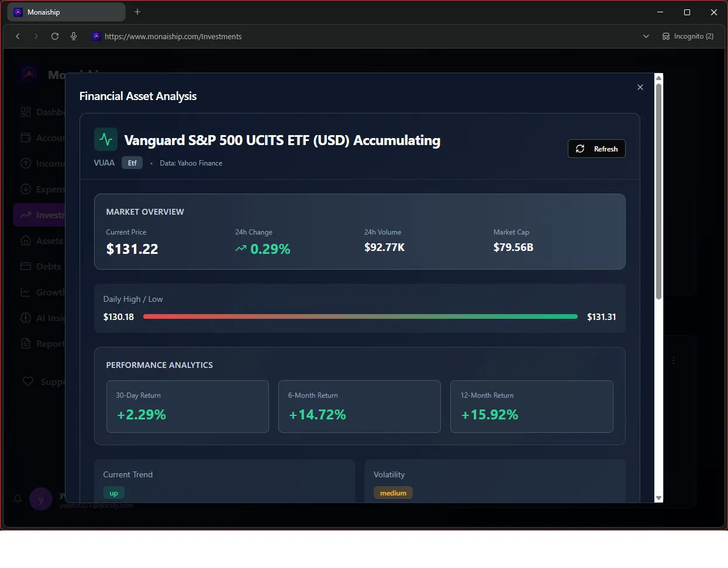The image size is (728, 568).
Task: Click the 12-Month Return card
Action: (x=532, y=407)
